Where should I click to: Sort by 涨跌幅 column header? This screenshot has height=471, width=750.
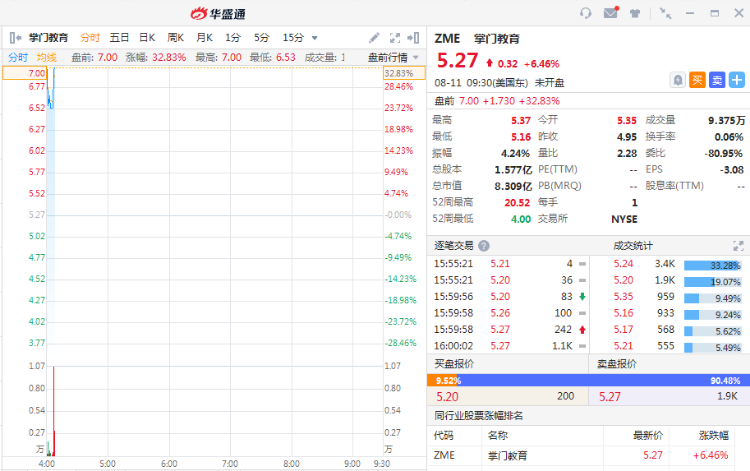pos(714,435)
